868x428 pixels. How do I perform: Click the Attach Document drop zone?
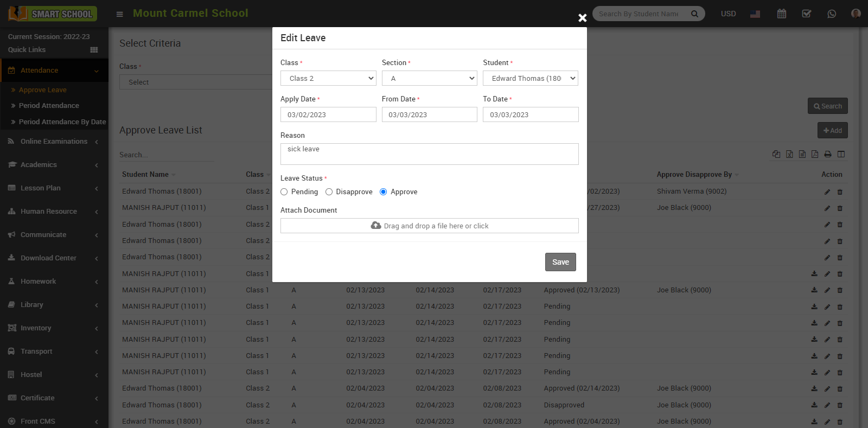tap(429, 226)
